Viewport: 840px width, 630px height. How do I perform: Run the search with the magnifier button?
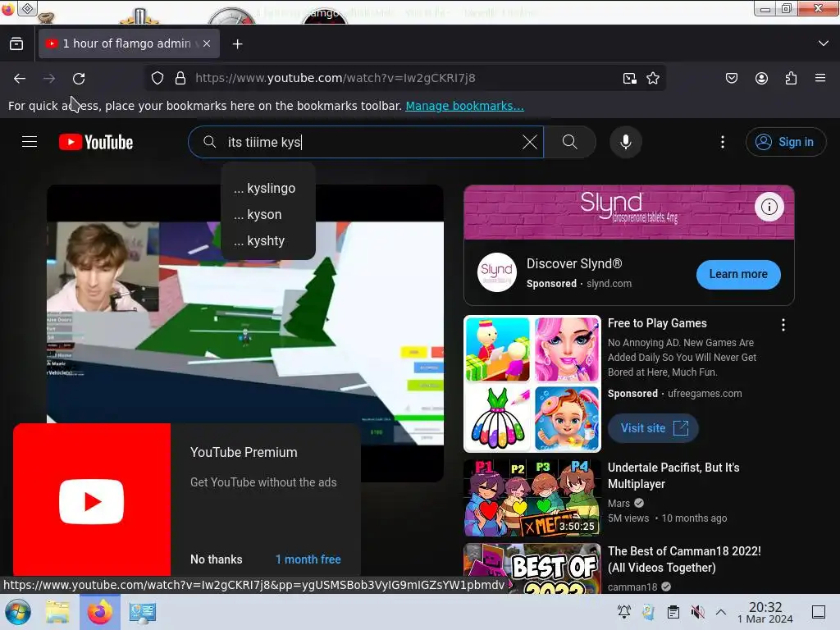coord(570,142)
